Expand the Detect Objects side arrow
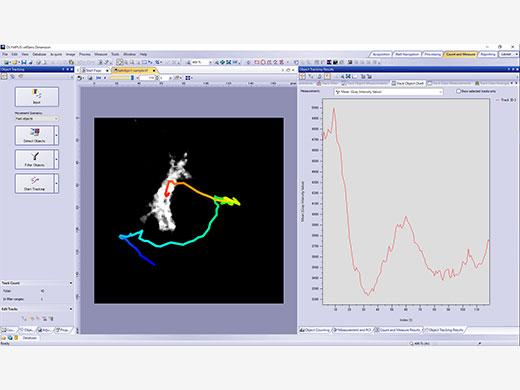520x390 pixels. click(56, 135)
